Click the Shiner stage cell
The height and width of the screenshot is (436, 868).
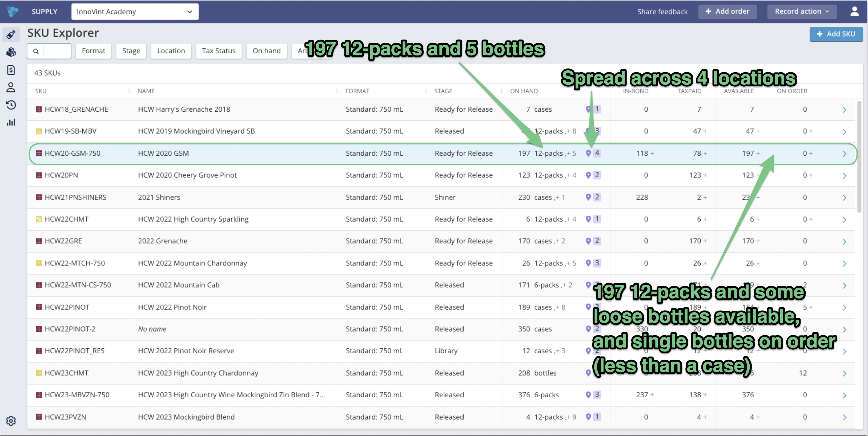coord(445,197)
